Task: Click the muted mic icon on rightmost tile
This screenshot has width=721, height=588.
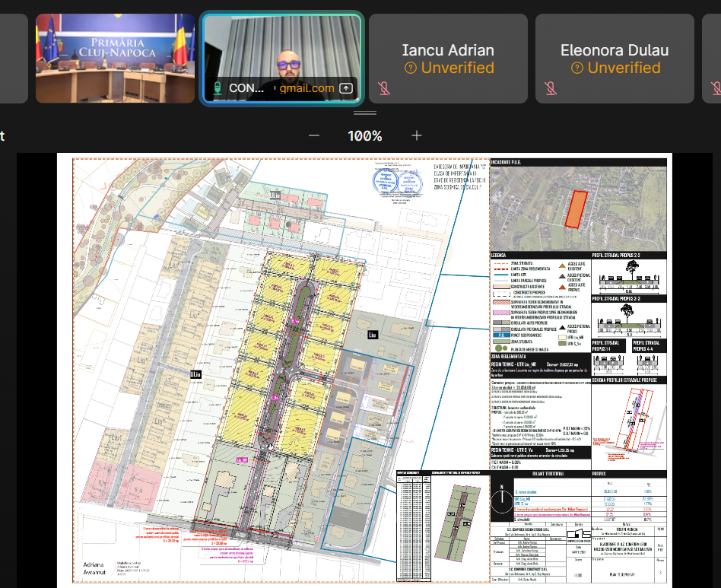Action: 716,88
